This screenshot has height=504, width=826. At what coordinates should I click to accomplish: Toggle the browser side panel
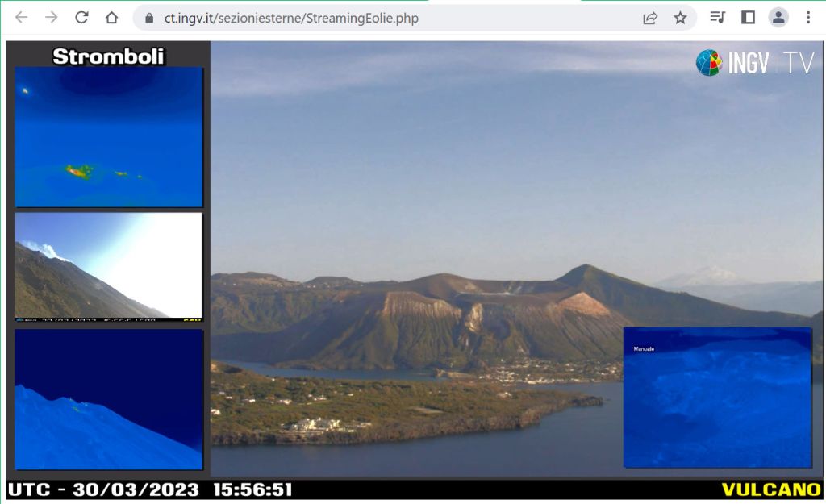748,18
